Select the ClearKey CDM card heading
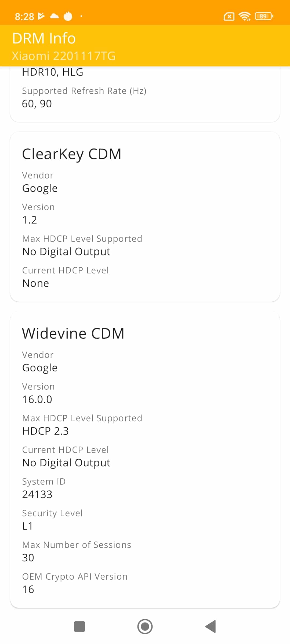The height and width of the screenshot is (644, 290). coord(72,154)
